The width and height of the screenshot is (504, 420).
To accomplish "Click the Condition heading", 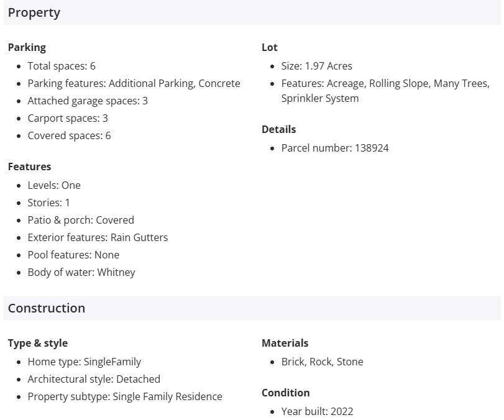I will point(285,393).
